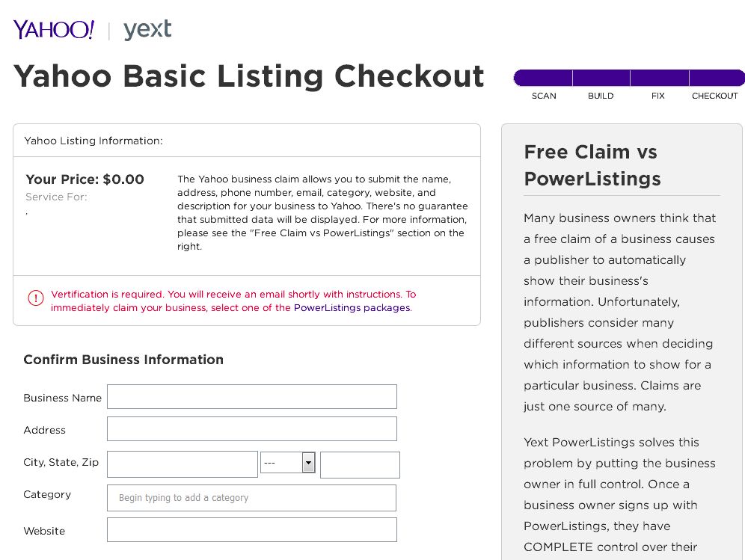Click the dropdown arrow next to City field
This screenshot has width=745, height=560.
pyautogui.click(x=308, y=462)
